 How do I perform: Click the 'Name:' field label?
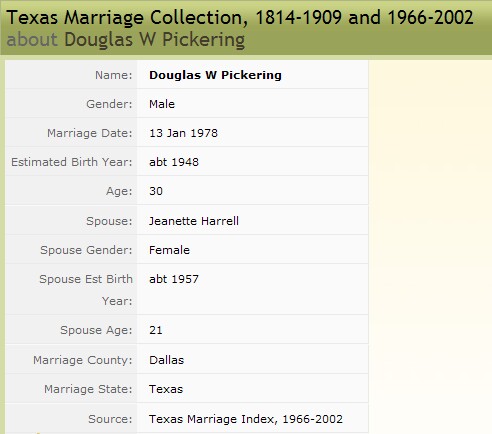114,75
